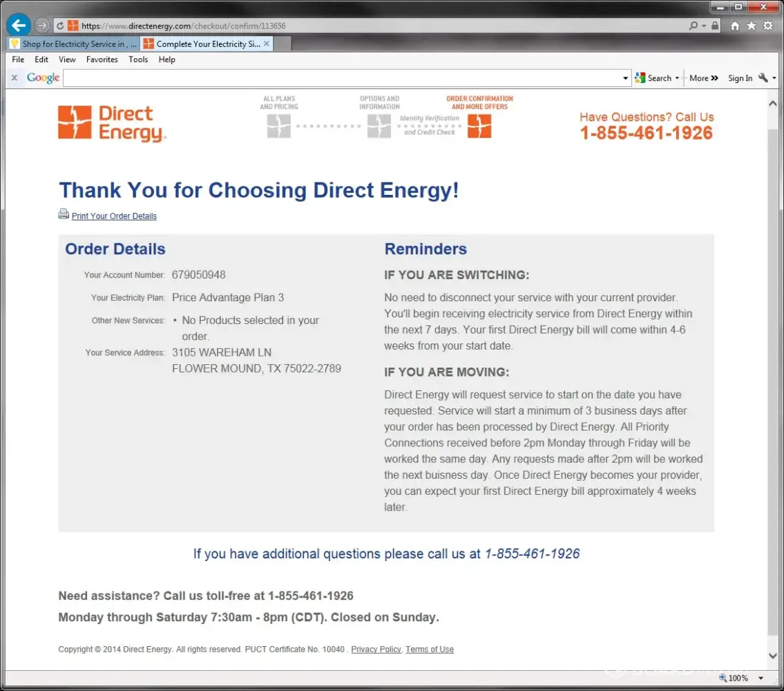
Task: Click Sign In on Google toolbar
Action: point(740,78)
